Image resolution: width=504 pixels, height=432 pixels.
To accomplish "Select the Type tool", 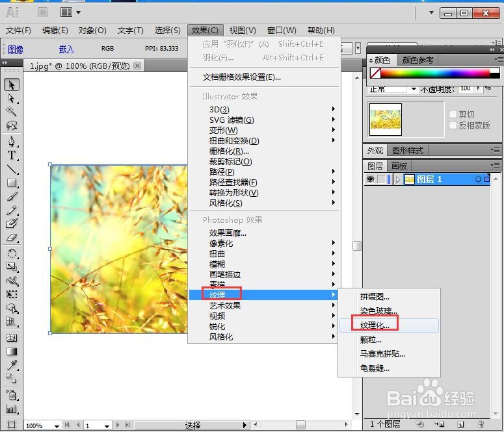I will coord(12,155).
